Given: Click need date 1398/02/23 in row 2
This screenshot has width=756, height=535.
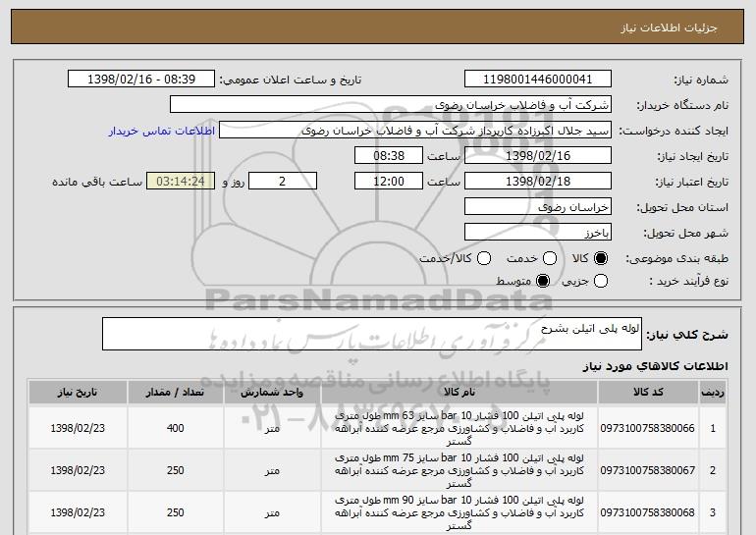Looking at the screenshot, I should pyautogui.click(x=78, y=470).
